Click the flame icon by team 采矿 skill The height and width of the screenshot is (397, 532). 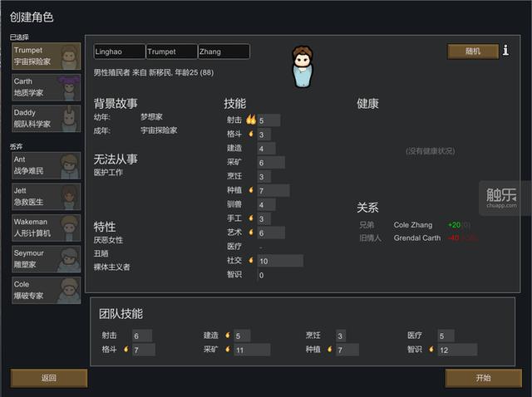click(x=227, y=349)
